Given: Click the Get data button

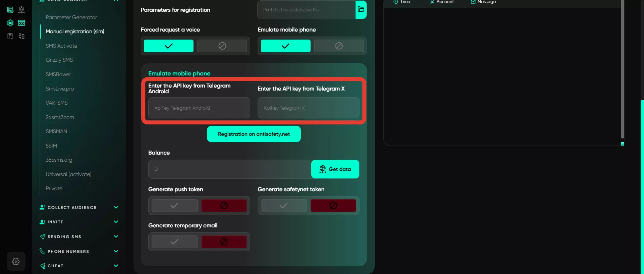Looking at the screenshot, I should [335, 169].
